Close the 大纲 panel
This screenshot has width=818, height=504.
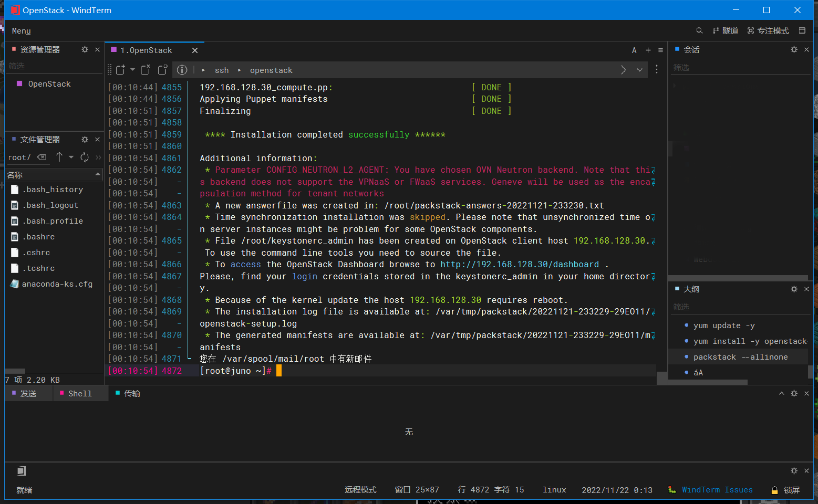point(806,289)
